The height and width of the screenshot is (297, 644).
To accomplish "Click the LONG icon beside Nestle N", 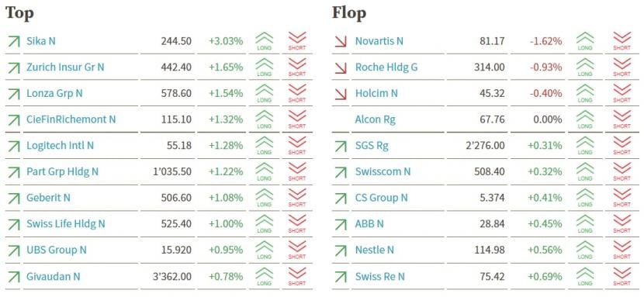I will point(585,250).
